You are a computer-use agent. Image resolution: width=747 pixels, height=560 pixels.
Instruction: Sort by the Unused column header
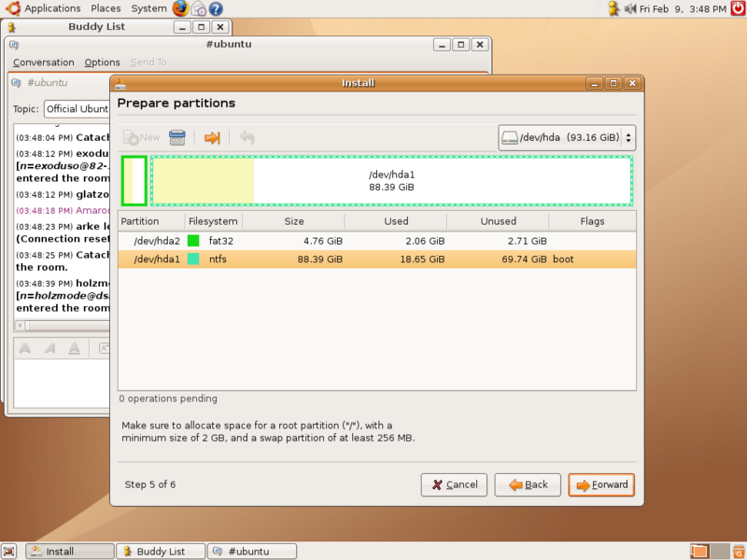pyautogui.click(x=498, y=221)
